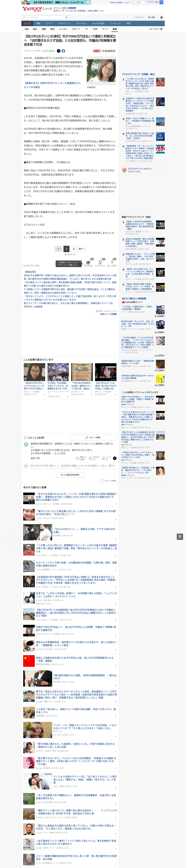
Task: Toggle the コメント非表示 checkbox
Action: click(x=102, y=481)
